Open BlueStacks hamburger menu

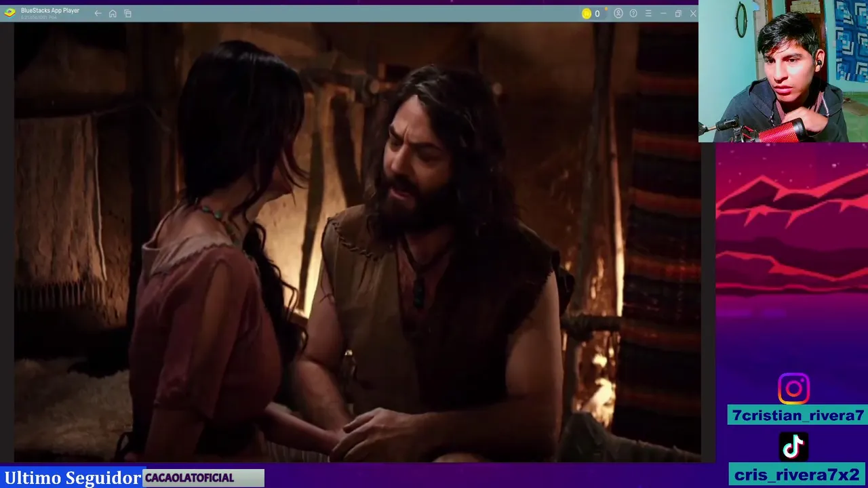(x=648, y=14)
